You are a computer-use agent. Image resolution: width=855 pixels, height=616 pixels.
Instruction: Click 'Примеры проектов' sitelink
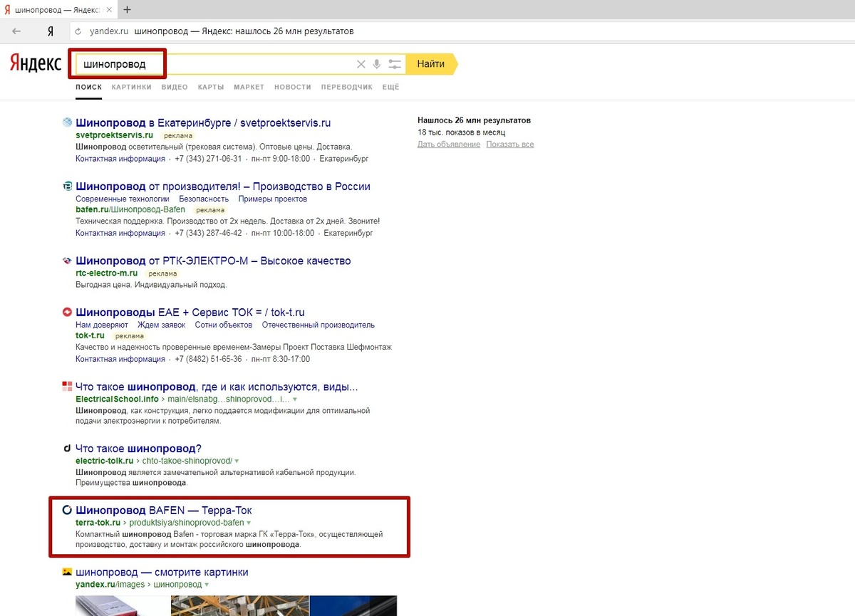[x=273, y=199]
